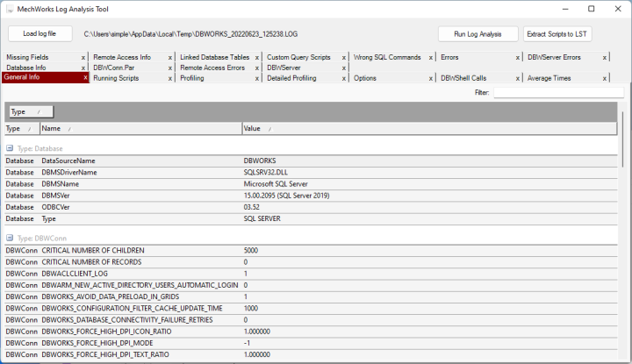This screenshot has height=364, width=632.
Task: Select DBWORKS_AVOID_DATA_PRELOAD_IN_GRIDS row
Action: pyautogui.click(x=311, y=296)
